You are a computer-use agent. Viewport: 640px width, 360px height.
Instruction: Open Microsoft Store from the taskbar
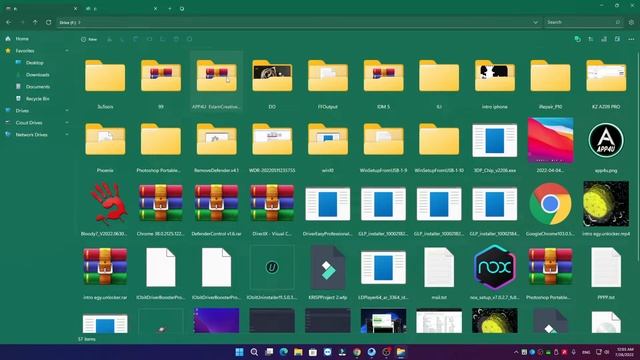[x=313, y=352]
